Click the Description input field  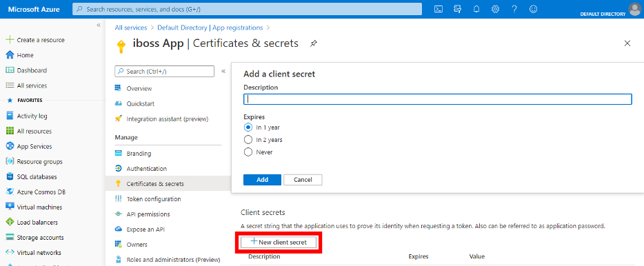click(437, 99)
